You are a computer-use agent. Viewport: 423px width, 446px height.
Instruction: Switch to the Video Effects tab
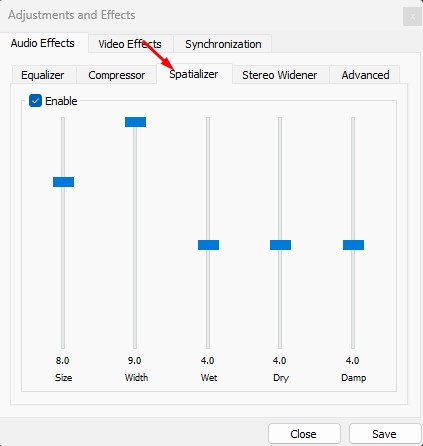click(x=130, y=44)
